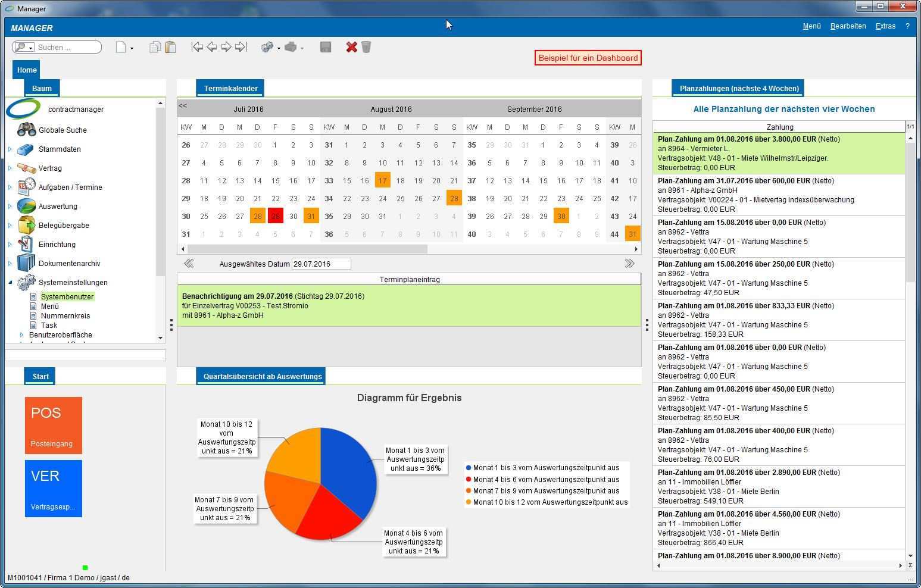Select Nummernkreis in the tree

[65, 316]
